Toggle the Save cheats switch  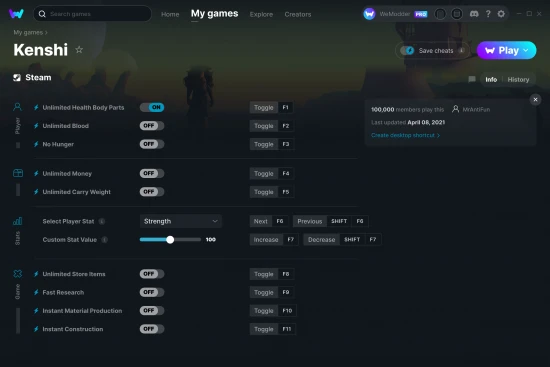coord(407,51)
